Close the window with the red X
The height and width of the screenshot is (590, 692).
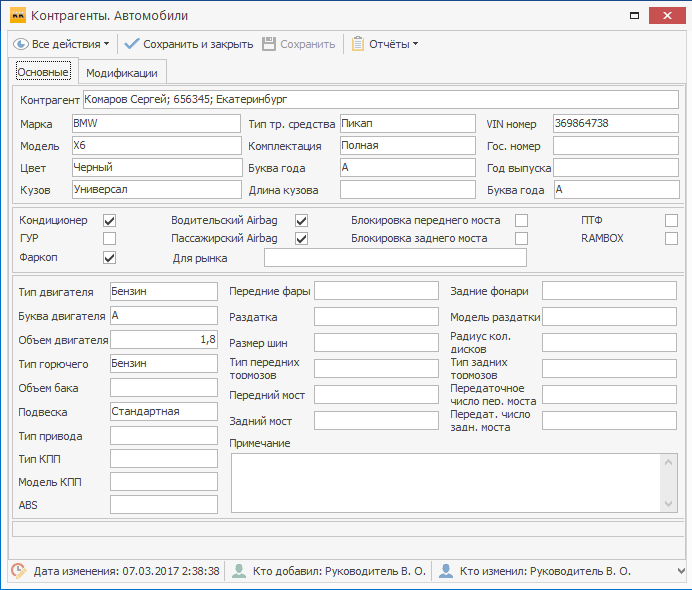pos(667,15)
